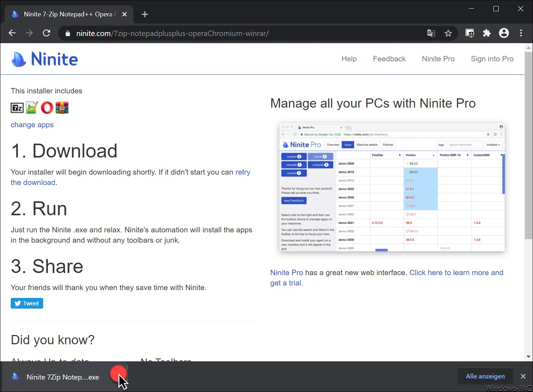The height and width of the screenshot is (392, 533).
Task: Click the change apps link
Action: (32, 125)
